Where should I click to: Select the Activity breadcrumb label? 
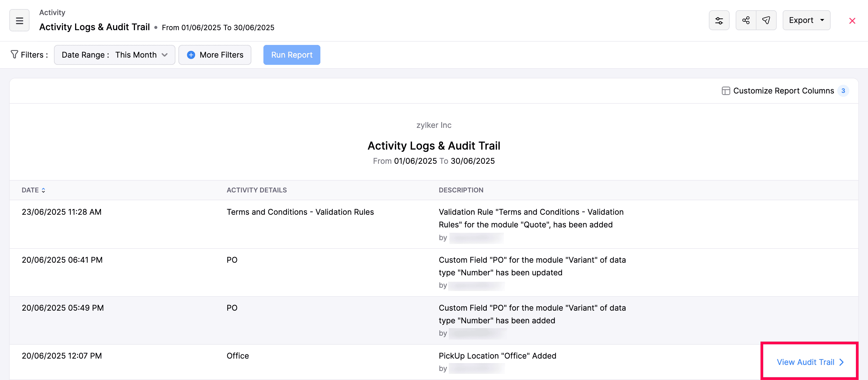coord(52,12)
